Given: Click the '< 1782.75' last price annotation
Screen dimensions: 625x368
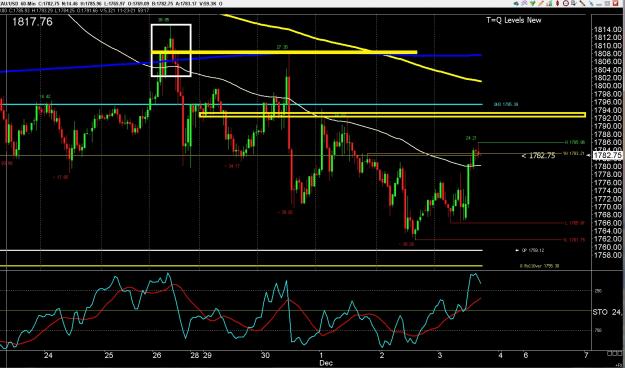Looking at the screenshot, I should point(538,156).
